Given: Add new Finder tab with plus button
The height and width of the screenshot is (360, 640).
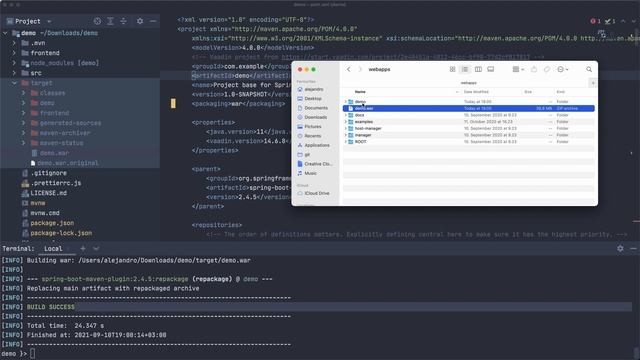Looking at the screenshot, I should (x=593, y=83).
